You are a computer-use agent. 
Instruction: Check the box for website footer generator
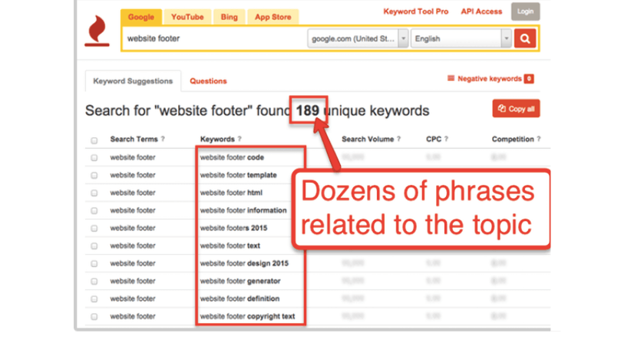94,282
